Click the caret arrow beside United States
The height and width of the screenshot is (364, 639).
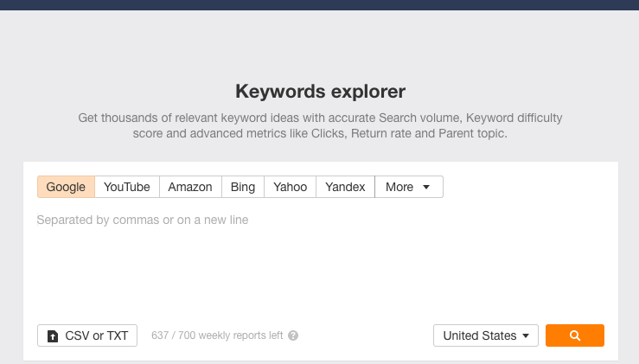point(526,336)
